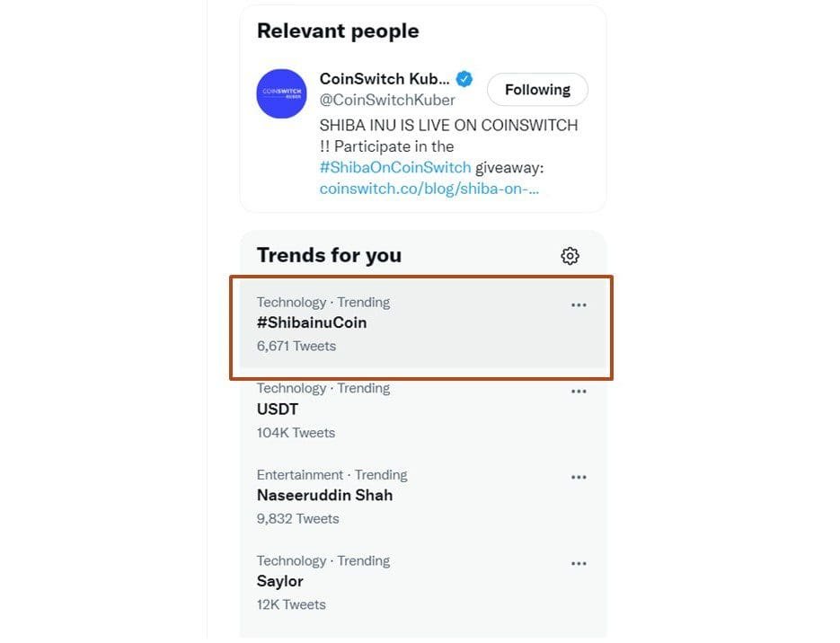
Task: Open more options for #ShibainuCoin trend
Action: pyautogui.click(x=579, y=305)
